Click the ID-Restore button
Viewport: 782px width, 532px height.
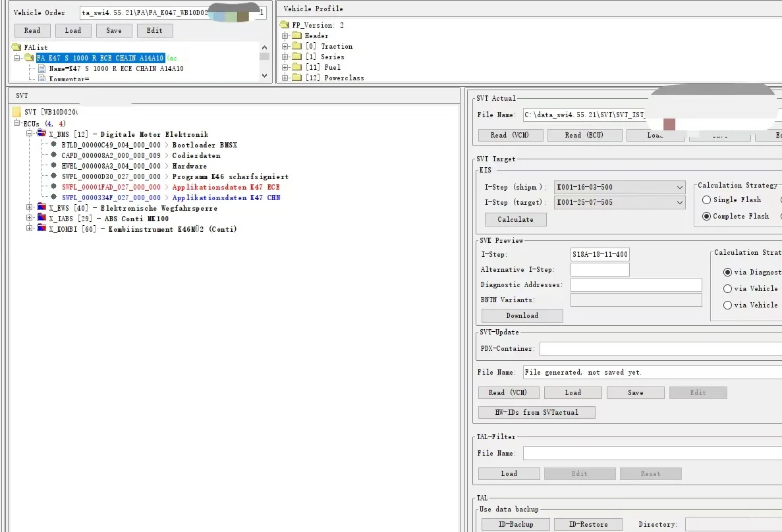588,525
